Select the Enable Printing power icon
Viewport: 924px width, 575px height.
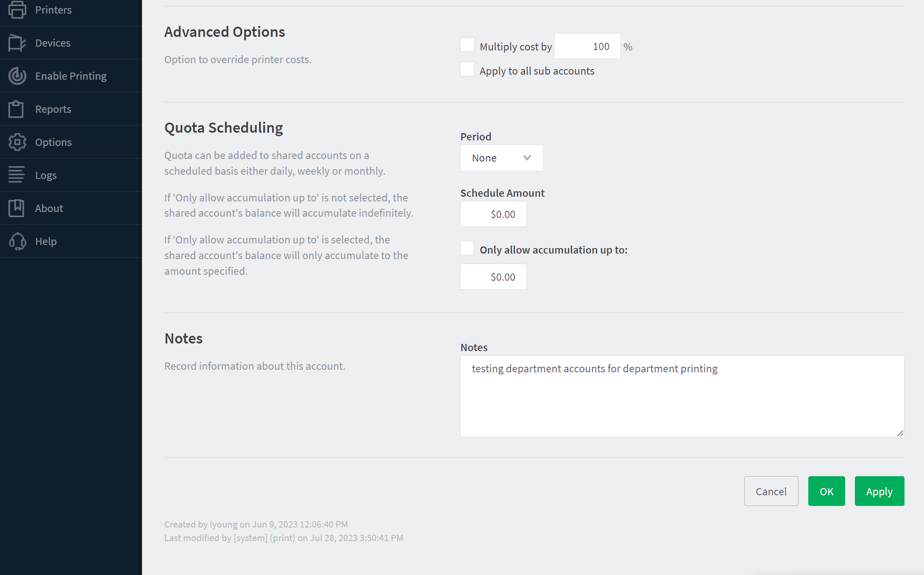click(17, 76)
